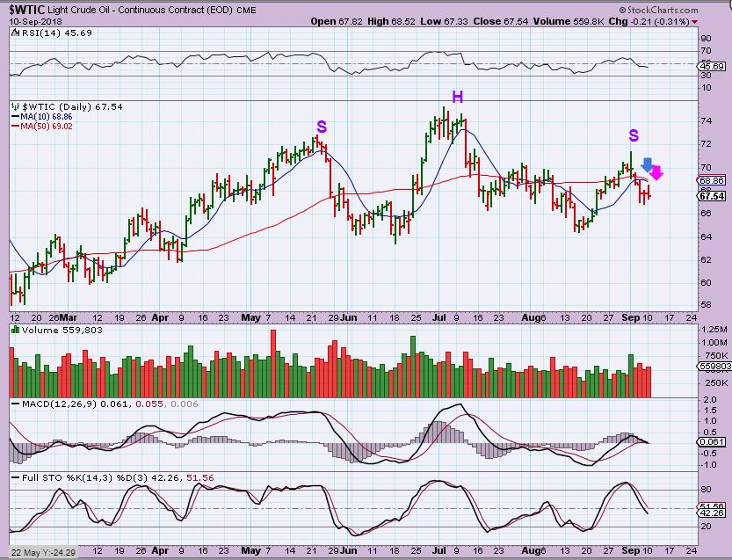Click the RSI(14) 45.69 indicator label
Image resolution: width=732 pixels, height=560 pixels.
[x=56, y=33]
